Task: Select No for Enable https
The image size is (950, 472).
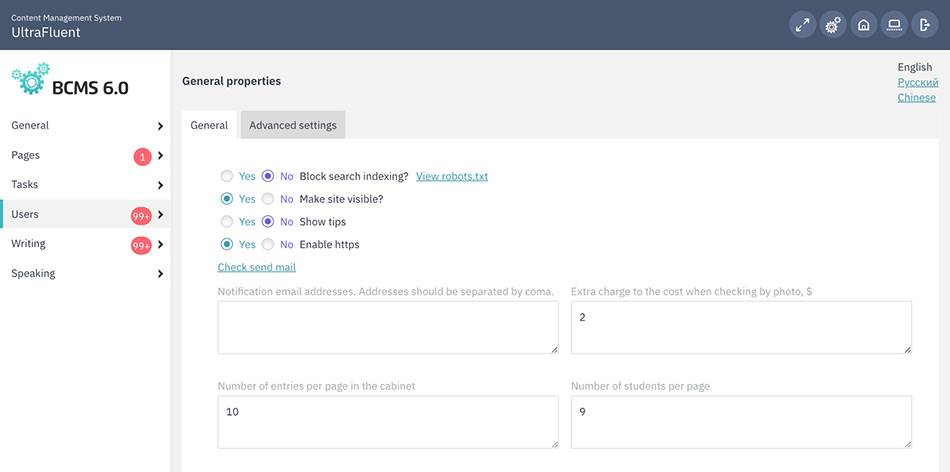Action: tap(267, 245)
